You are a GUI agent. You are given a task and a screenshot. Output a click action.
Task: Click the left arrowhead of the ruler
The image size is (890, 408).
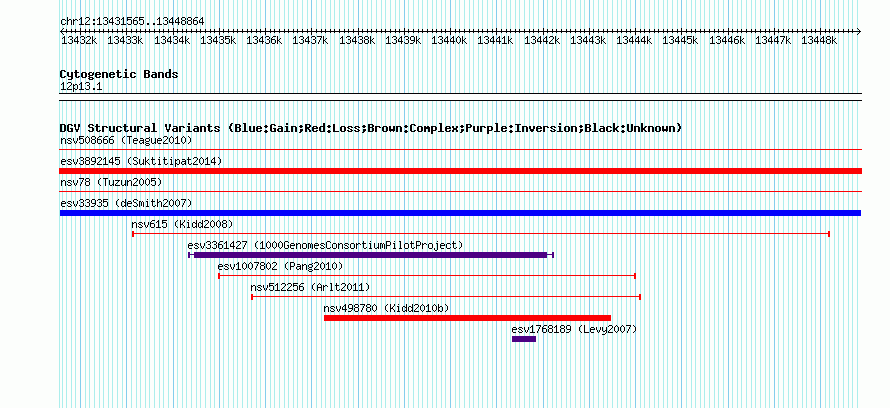[62, 31]
